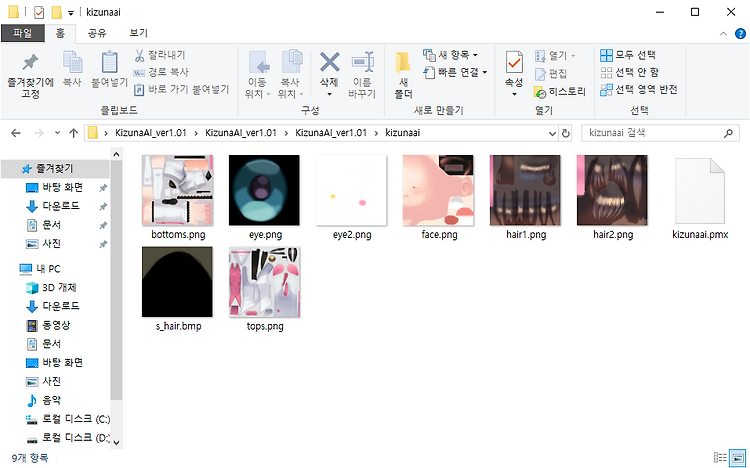Image resolution: width=750 pixels, height=468 pixels.
Task: Click the search magnifier icon
Action: pyautogui.click(x=728, y=133)
